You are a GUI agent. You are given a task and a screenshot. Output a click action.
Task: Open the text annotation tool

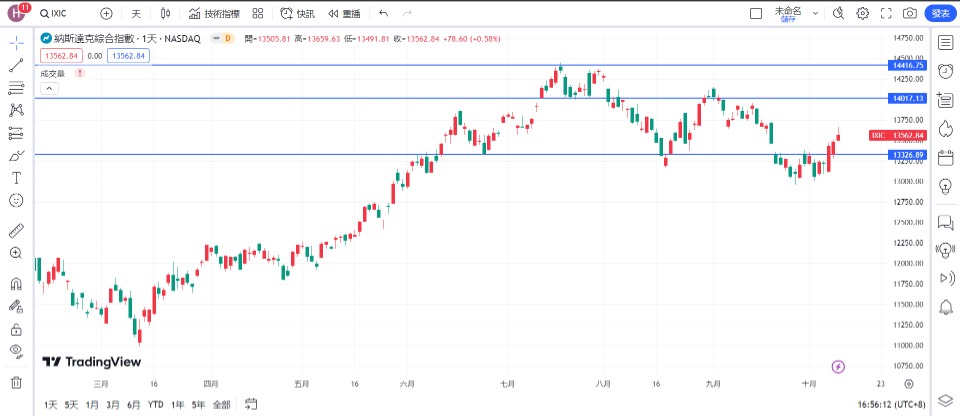[16, 178]
